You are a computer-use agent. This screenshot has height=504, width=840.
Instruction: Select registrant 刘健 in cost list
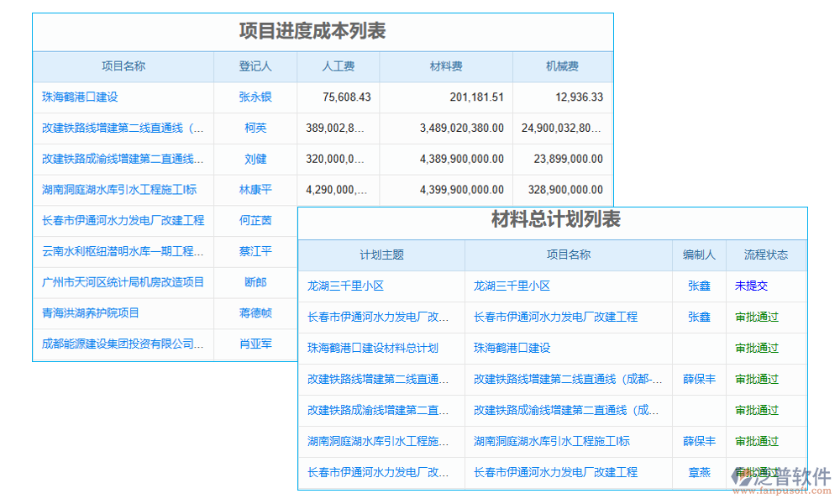255,160
